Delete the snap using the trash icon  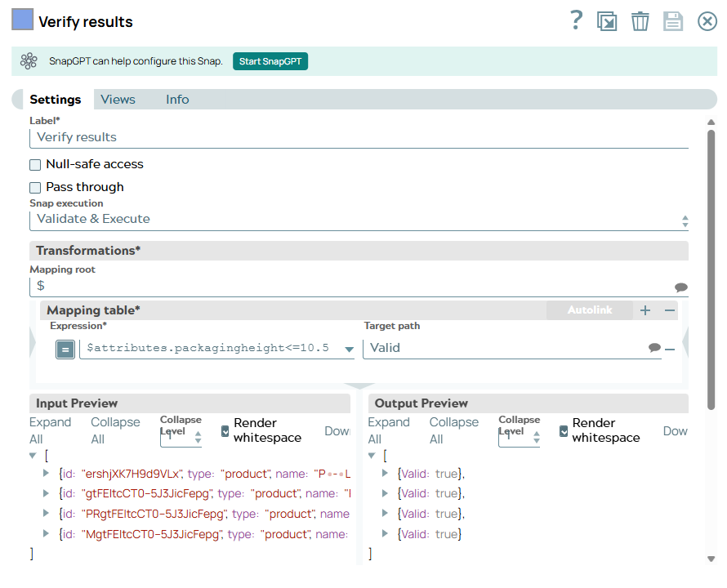click(x=640, y=21)
